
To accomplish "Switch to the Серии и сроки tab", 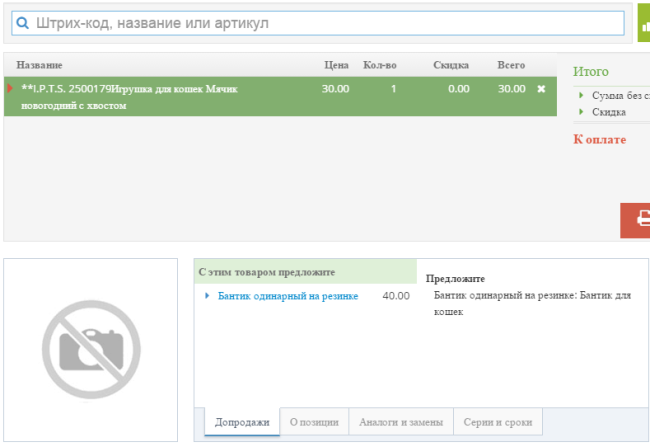I will click(x=498, y=422).
